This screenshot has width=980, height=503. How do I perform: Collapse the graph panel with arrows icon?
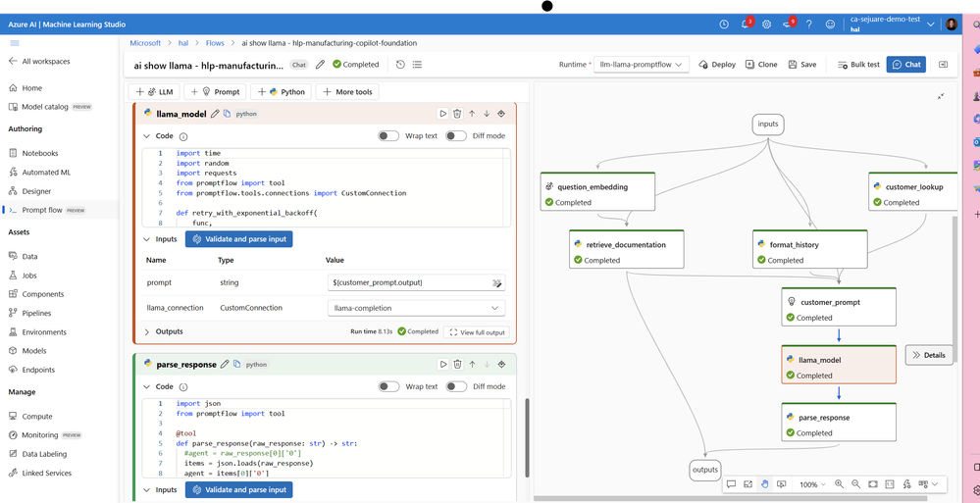coord(941,96)
